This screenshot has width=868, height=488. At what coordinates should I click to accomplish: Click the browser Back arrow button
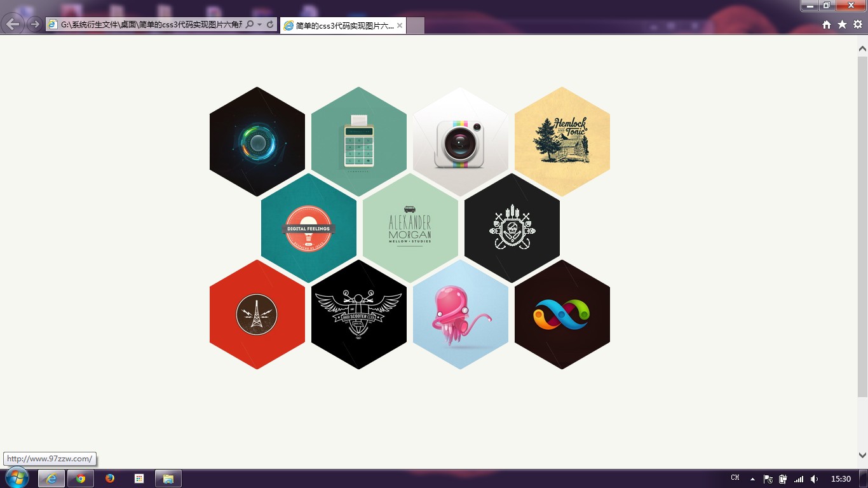[x=13, y=24]
